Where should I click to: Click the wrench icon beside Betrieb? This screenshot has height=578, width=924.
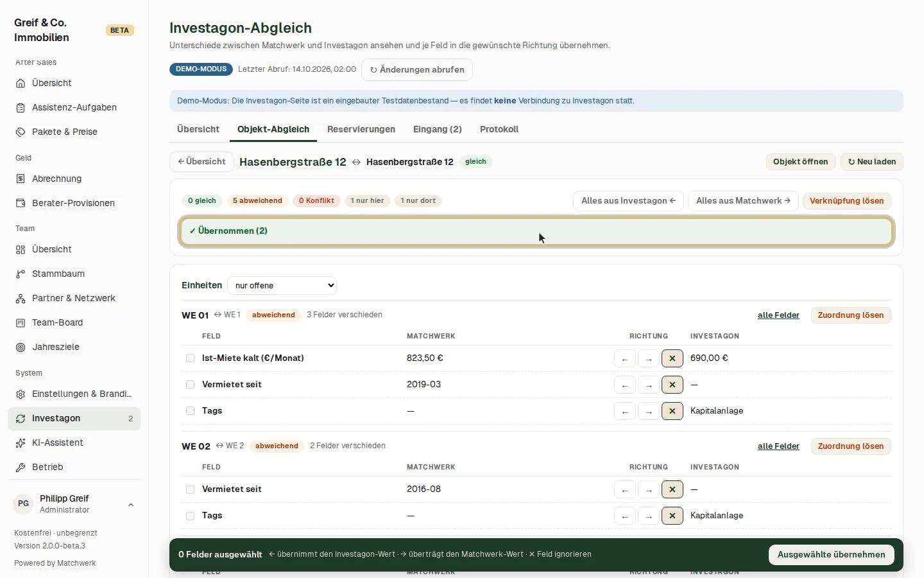point(21,468)
